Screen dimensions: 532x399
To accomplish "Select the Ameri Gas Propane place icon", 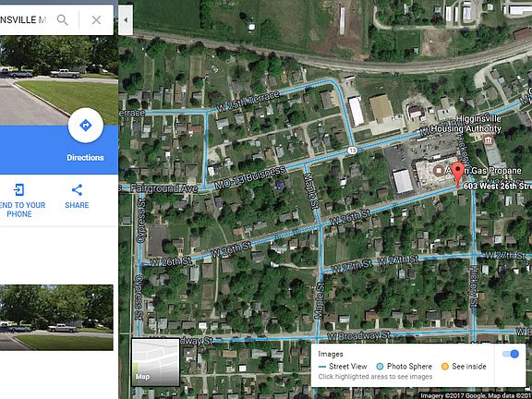I will (439, 170).
